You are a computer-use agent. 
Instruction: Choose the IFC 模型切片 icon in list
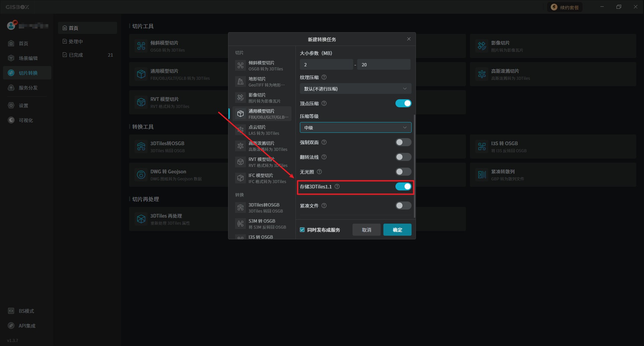pos(240,178)
